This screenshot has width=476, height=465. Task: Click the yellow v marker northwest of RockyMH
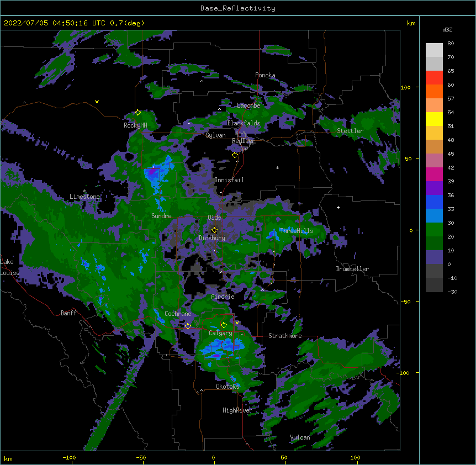[97, 102]
